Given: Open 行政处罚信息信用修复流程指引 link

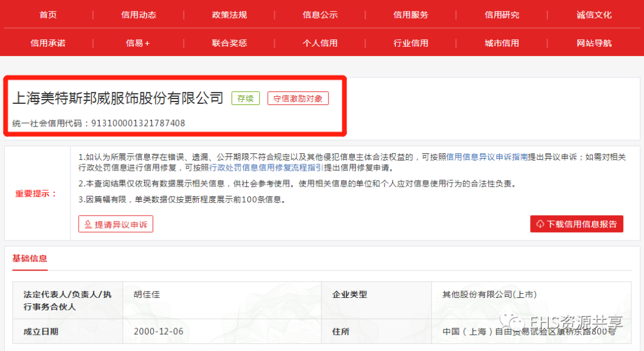Looking at the screenshot, I should pos(267,168).
